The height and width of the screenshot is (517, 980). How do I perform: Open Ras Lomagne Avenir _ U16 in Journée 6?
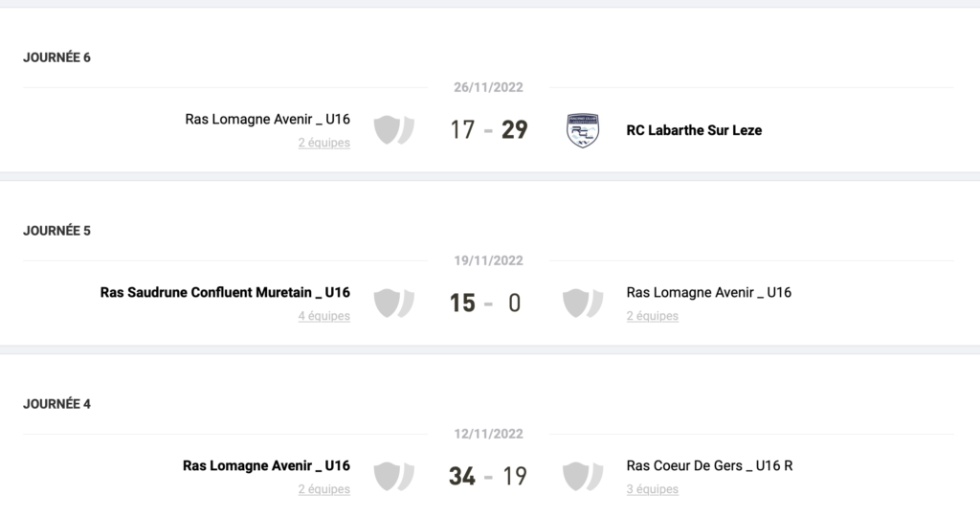pos(267,120)
